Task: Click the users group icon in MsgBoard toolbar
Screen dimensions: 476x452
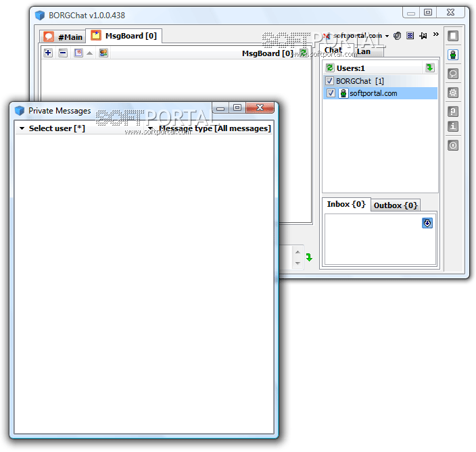Action: coord(103,53)
